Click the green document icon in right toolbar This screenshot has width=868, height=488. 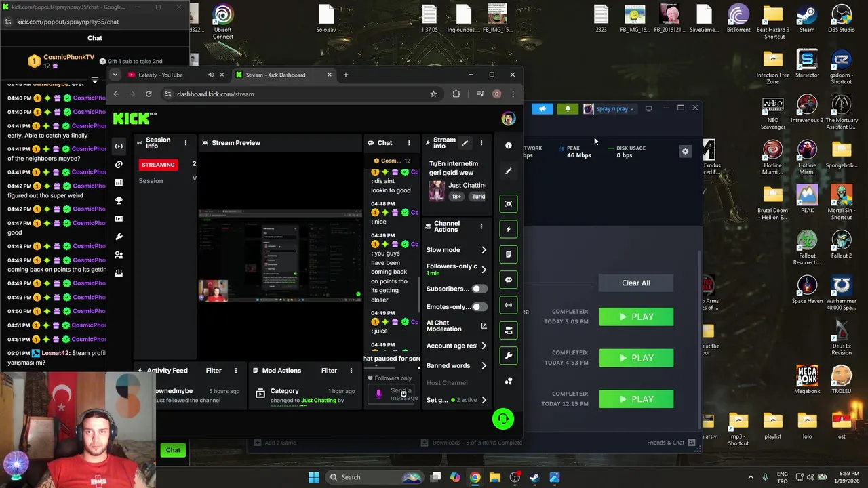pos(509,254)
